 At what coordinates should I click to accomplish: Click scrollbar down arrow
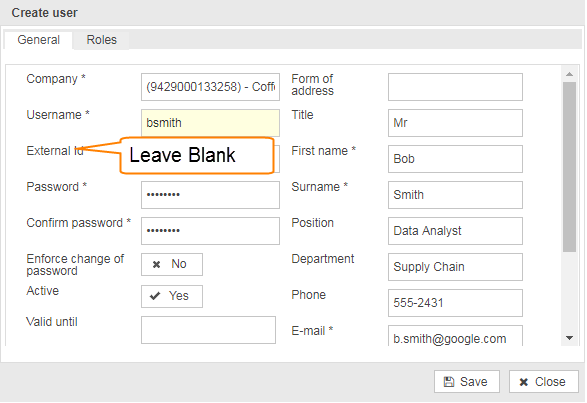click(x=569, y=338)
